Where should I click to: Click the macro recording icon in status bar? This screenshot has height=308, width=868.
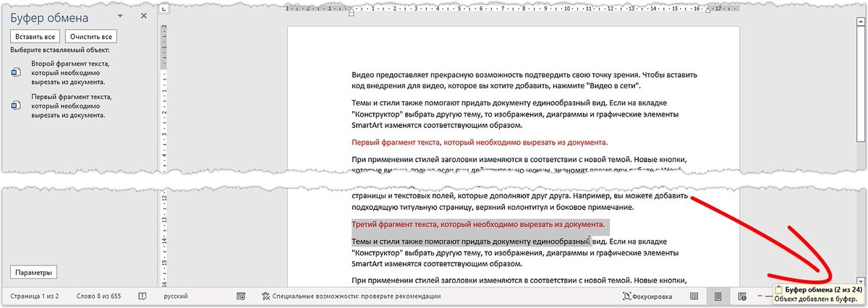pos(241,296)
